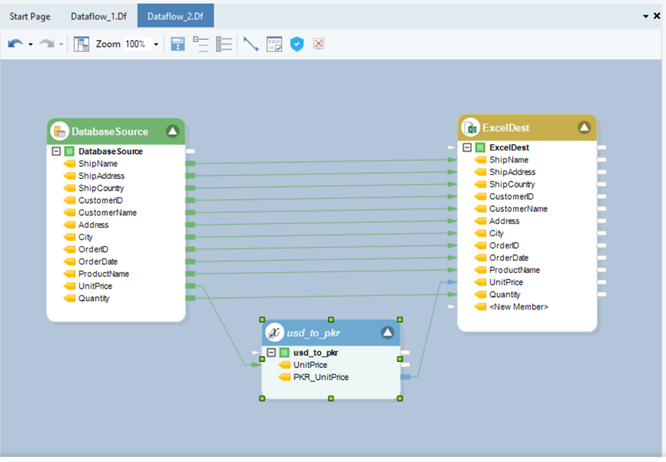666x462 pixels.
Task: Collapse the usd_to_pkr object using header arrow
Action: 386,334
